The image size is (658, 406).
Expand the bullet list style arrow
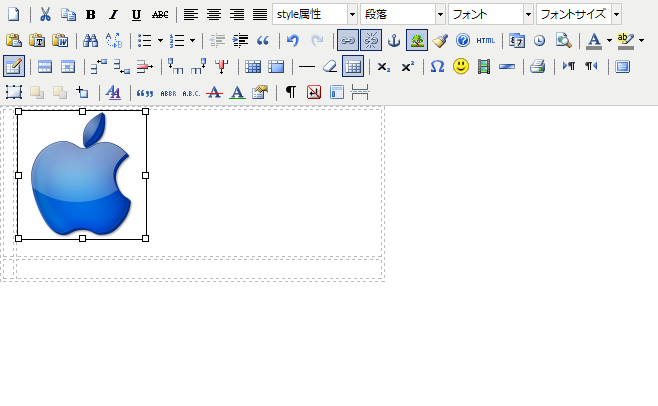pos(160,41)
